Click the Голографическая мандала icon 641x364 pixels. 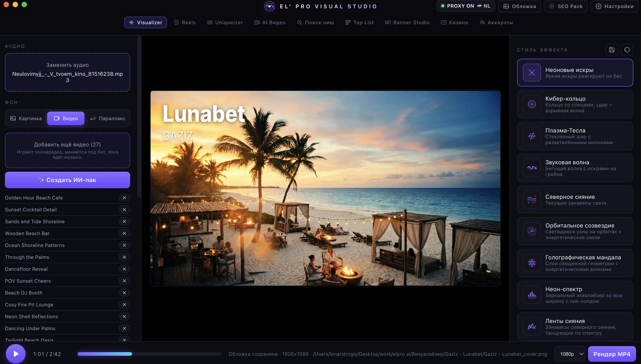[532, 263]
